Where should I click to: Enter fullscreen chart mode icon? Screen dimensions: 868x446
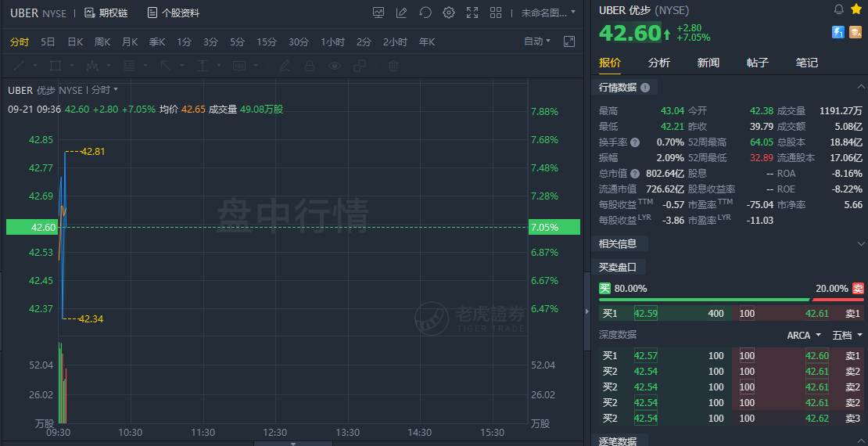(472, 13)
